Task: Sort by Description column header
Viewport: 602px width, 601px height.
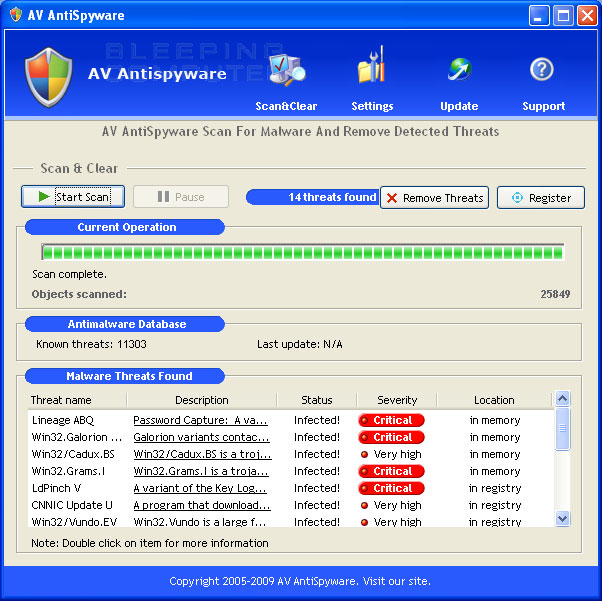Action: point(202,400)
